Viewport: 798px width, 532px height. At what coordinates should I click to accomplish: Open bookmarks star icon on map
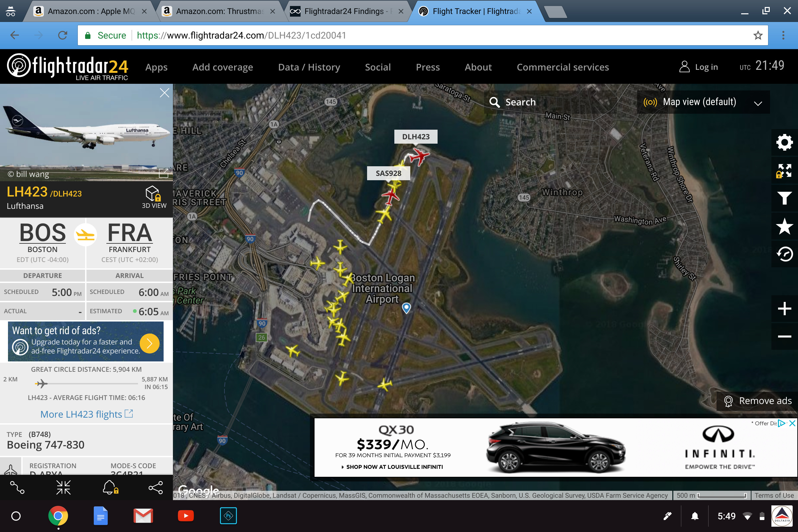tap(784, 227)
